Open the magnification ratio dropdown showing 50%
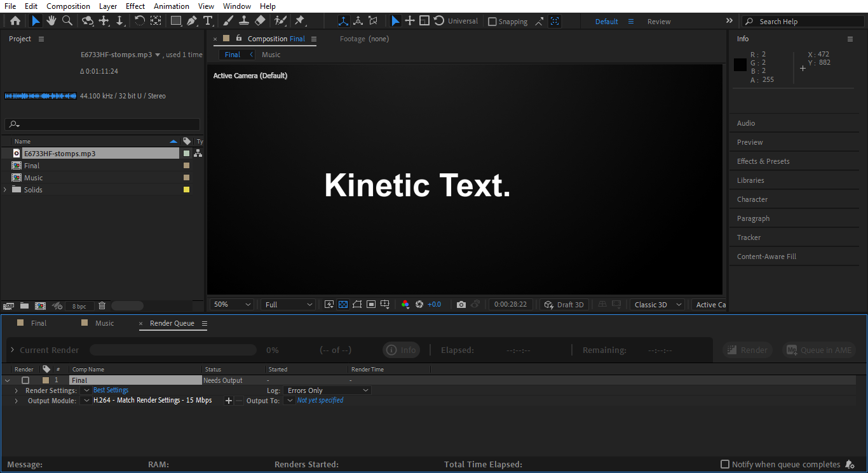Viewport: 868px width, 473px height. point(231,304)
